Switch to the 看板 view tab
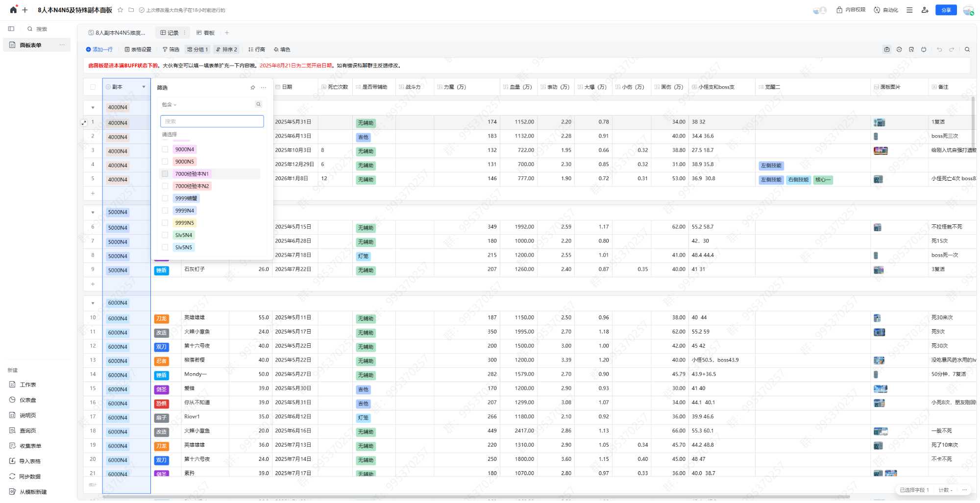The width and height of the screenshot is (980, 503). pyautogui.click(x=206, y=33)
